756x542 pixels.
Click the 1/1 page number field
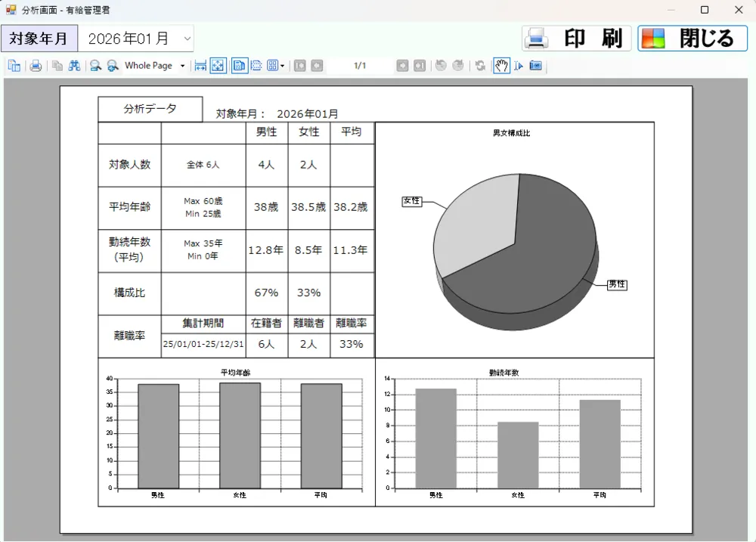coord(361,66)
